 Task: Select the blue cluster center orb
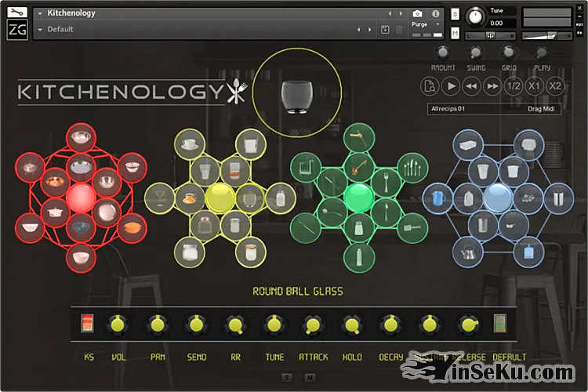[497, 197]
